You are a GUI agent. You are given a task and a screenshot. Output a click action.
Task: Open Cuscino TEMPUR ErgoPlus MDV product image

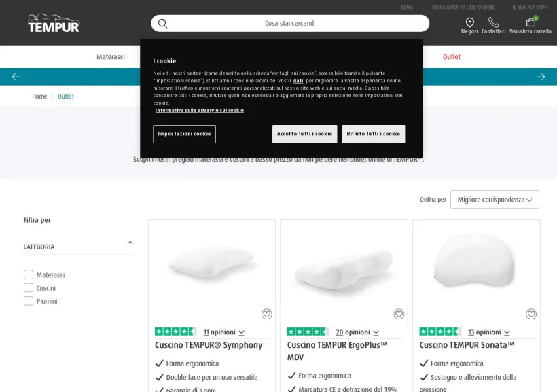(344, 270)
